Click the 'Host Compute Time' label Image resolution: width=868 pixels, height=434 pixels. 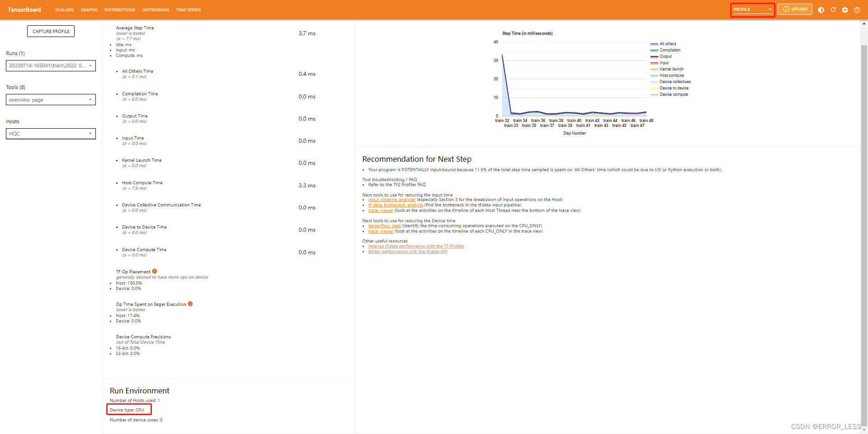tap(142, 183)
